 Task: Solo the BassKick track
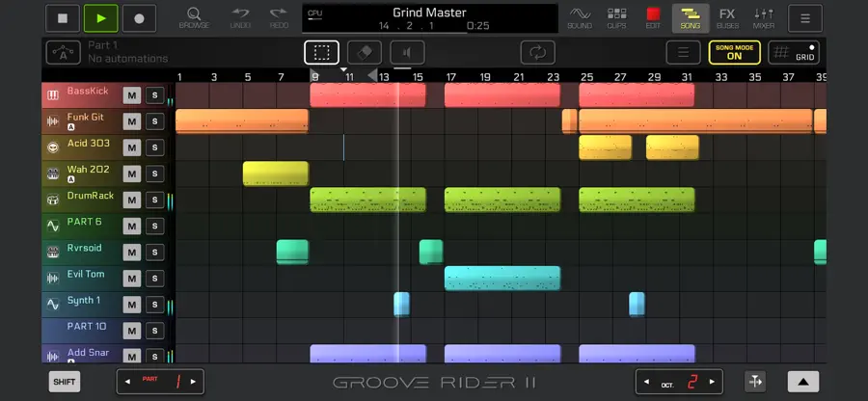[154, 95]
